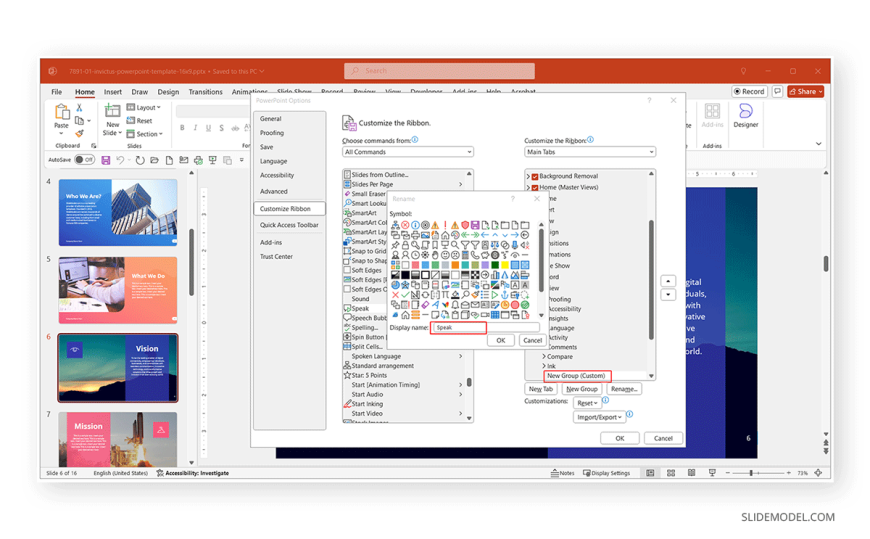Toggle the AutoSave switch
Screen dimensions: 870x539
[84, 160]
